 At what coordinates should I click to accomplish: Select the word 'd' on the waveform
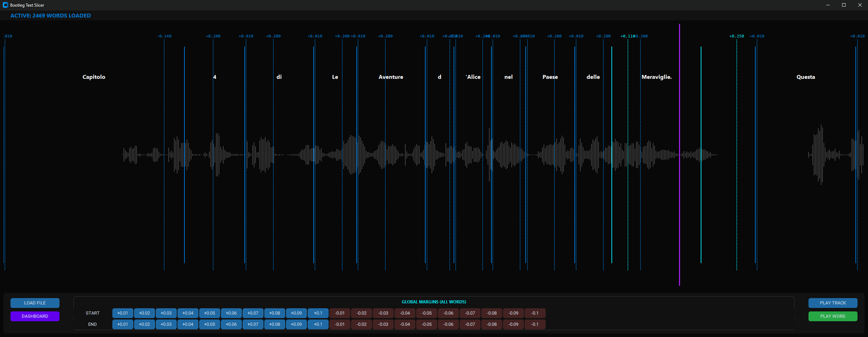pyautogui.click(x=440, y=77)
